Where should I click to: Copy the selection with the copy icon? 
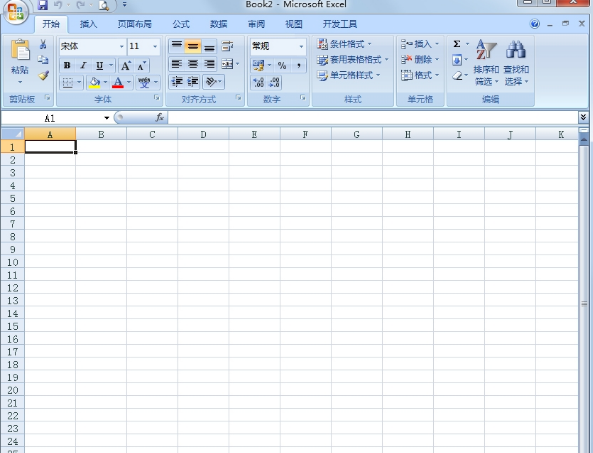tap(43, 60)
